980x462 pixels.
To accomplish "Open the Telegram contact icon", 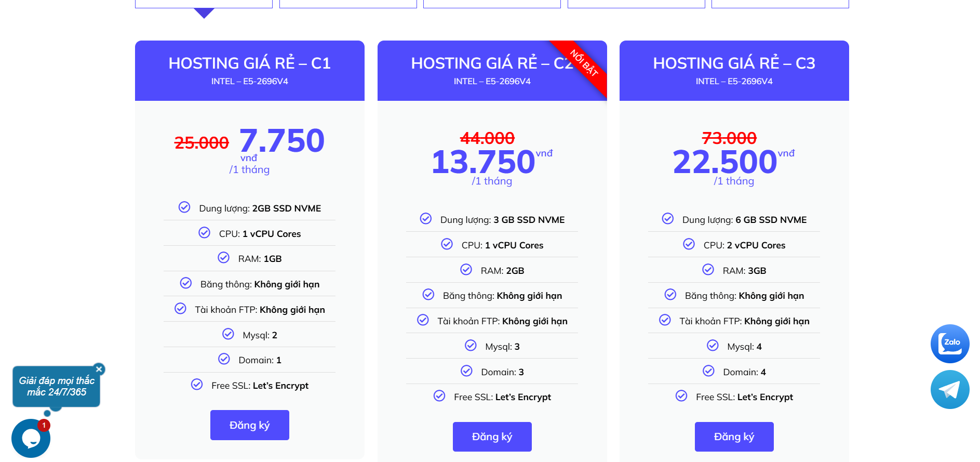I will [949, 389].
